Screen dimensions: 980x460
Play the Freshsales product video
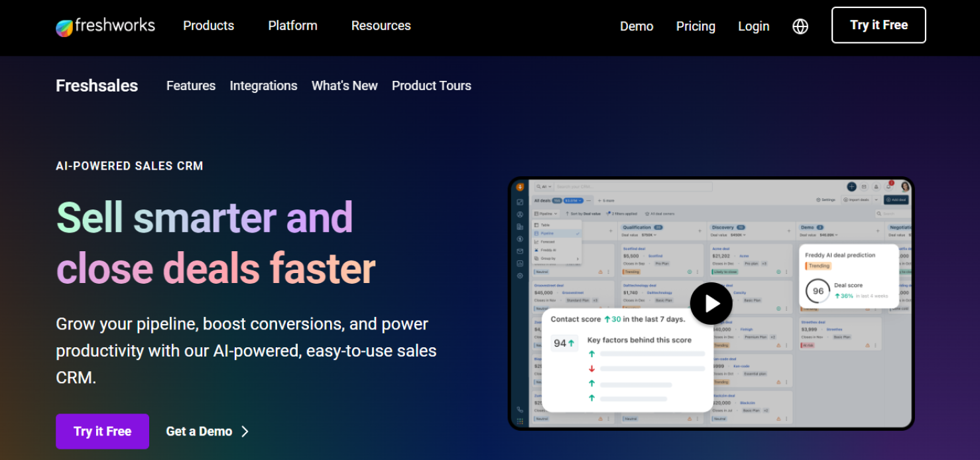[x=711, y=304]
